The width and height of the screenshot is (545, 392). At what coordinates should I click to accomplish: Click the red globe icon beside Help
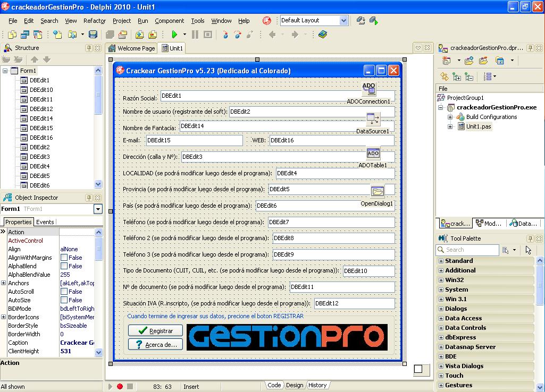pos(266,21)
